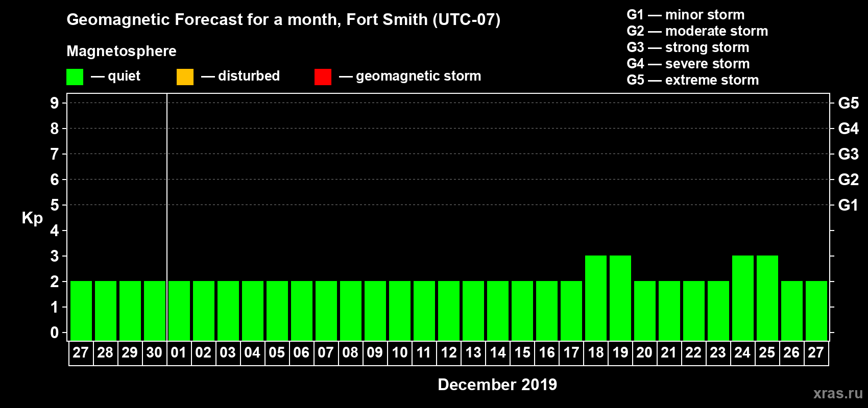Screen dimensions: 868x408
Task: Click the date label '26'
Action: (791, 353)
